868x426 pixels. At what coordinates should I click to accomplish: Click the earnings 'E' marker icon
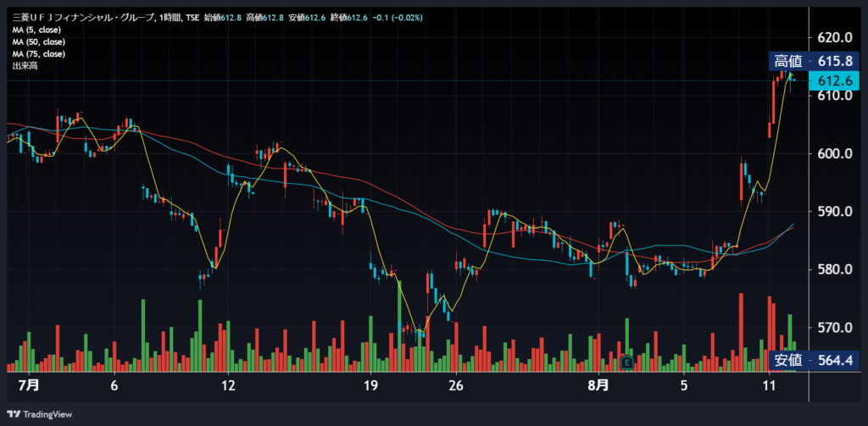click(627, 363)
